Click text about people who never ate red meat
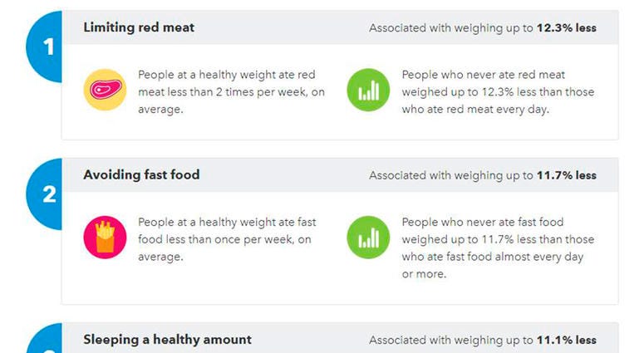Screen dimensions: 644x353 [498, 92]
